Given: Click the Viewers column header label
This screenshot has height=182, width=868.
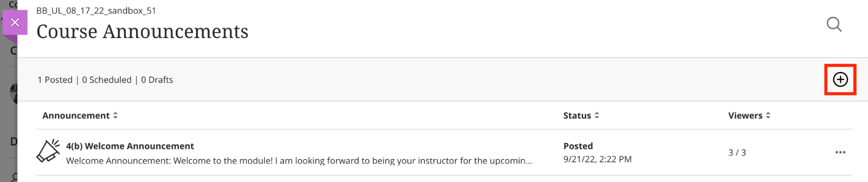Looking at the screenshot, I should tap(745, 116).
